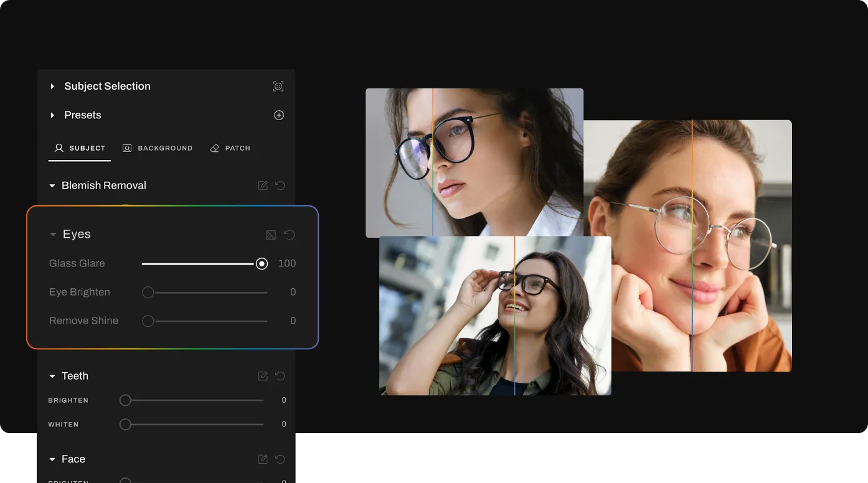Viewport: 868px width, 483px height.
Task: Reset the Eyes section adjustments
Action: point(290,235)
